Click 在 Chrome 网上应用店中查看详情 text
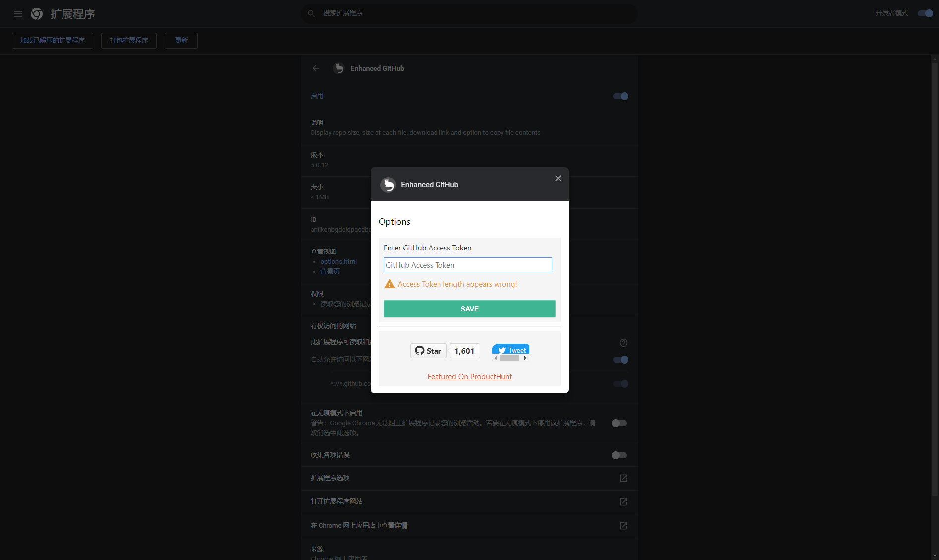Viewport: 939px width, 560px height. 359,525
